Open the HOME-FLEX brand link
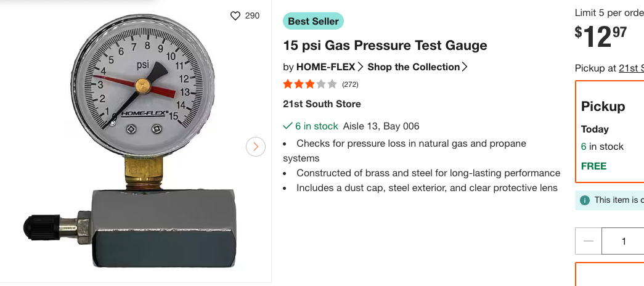Screen dimensions: 644x286 click(x=325, y=67)
